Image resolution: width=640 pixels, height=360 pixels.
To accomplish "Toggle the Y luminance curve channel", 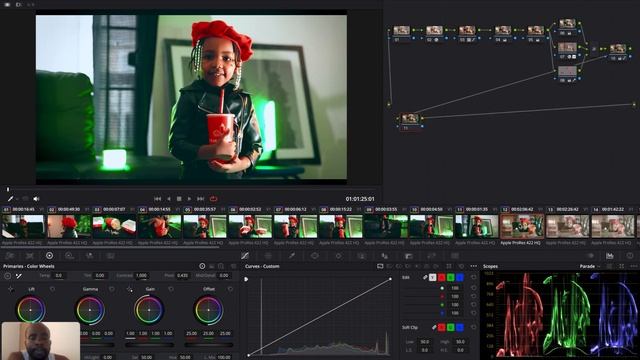I will pos(433,278).
